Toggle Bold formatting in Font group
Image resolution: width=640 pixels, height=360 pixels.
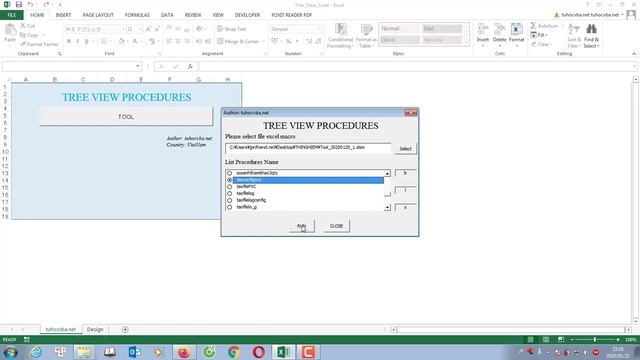point(69,41)
